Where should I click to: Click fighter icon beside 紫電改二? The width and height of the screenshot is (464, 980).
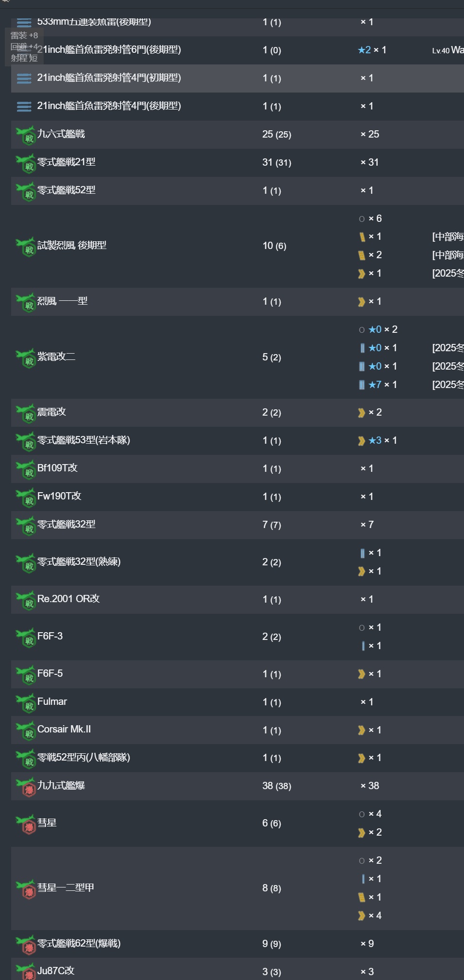click(25, 358)
